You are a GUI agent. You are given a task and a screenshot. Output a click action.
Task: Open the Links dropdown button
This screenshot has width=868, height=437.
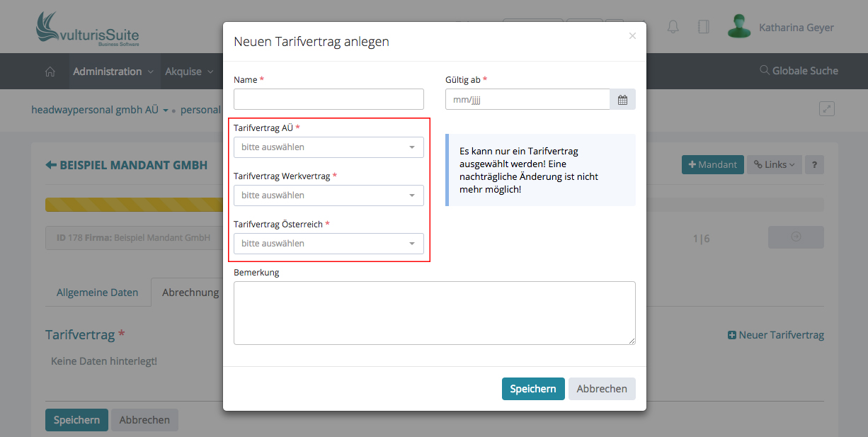[774, 164]
